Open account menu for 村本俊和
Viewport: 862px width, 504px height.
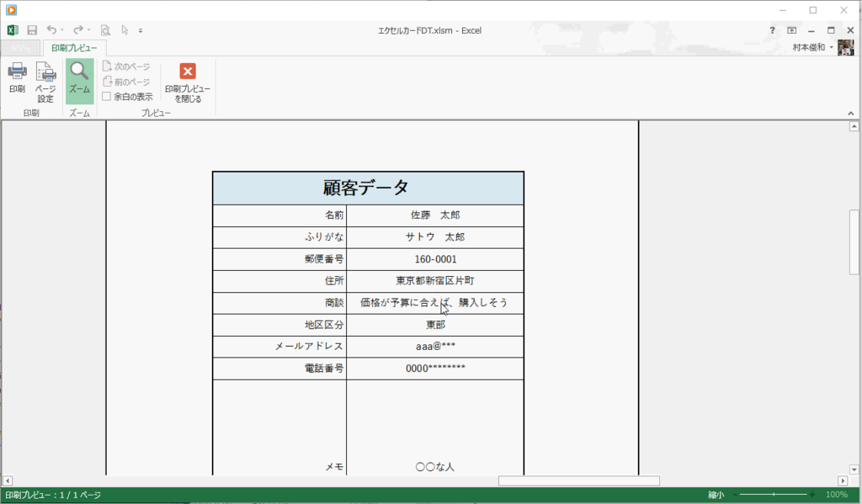click(x=812, y=48)
